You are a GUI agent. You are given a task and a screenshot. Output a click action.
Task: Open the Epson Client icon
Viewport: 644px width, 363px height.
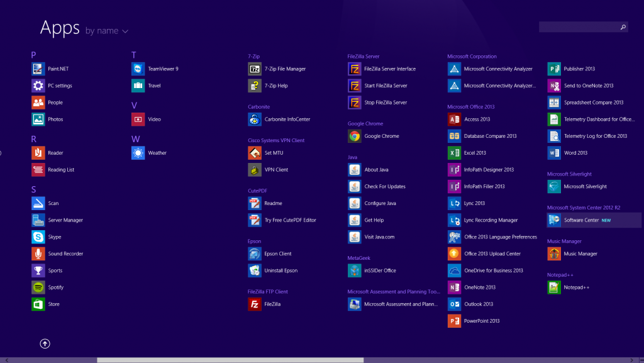click(x=255, y=254)
